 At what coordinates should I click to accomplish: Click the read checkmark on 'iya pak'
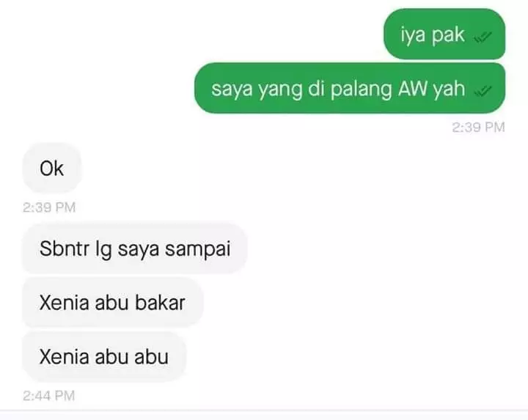tap(483, 37)
